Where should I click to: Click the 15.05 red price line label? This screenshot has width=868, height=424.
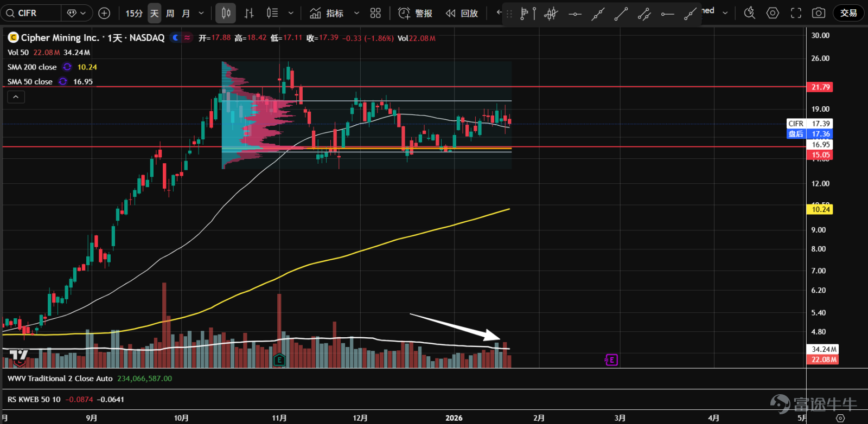(x=820, y=155)
